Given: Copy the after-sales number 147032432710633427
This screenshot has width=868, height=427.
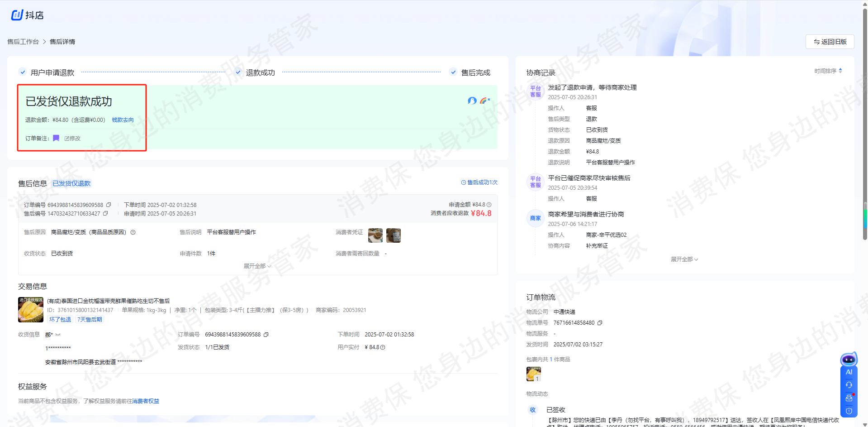Looking at the screenshot, I should click(105, 214).
